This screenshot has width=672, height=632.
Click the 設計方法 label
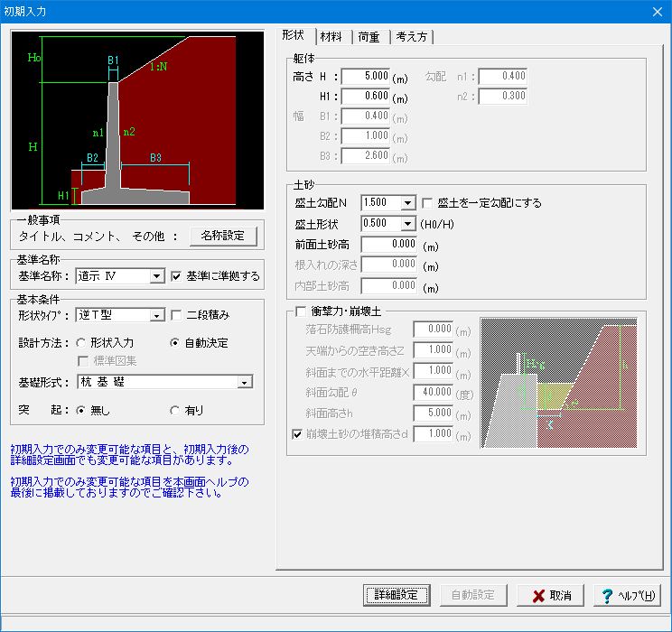[43, 343]
